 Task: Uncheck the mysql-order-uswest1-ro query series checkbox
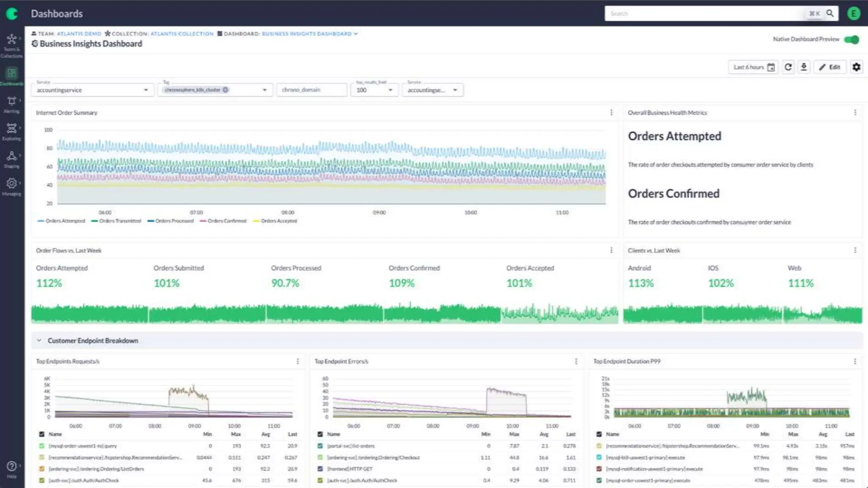click(x=42, y=446)
